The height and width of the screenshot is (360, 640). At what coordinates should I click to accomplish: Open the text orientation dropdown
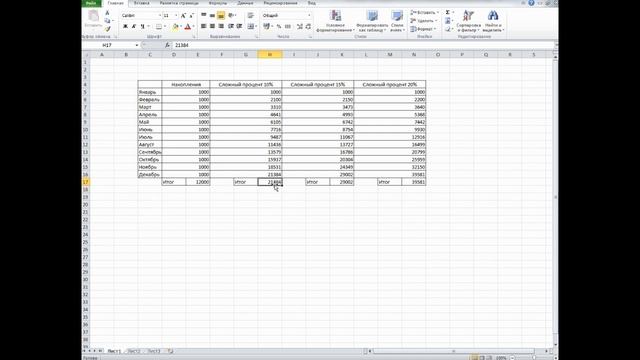(232, 16)
